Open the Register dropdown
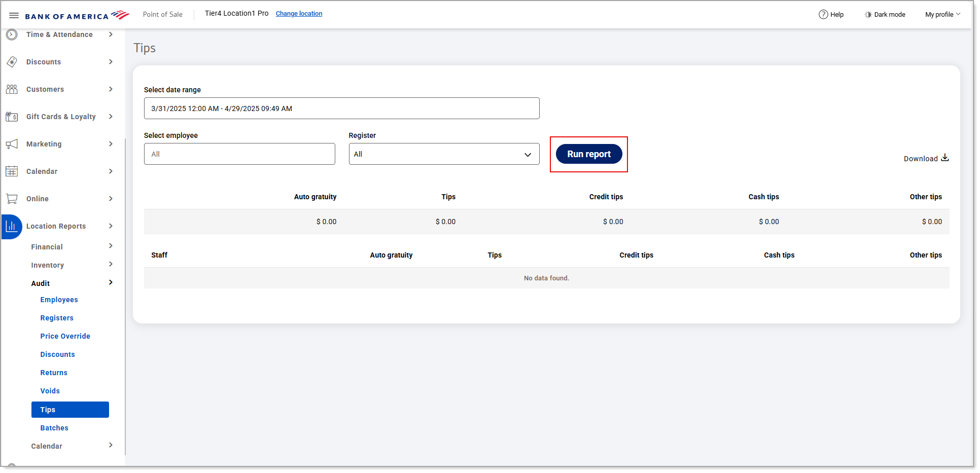 pos(444,154)
